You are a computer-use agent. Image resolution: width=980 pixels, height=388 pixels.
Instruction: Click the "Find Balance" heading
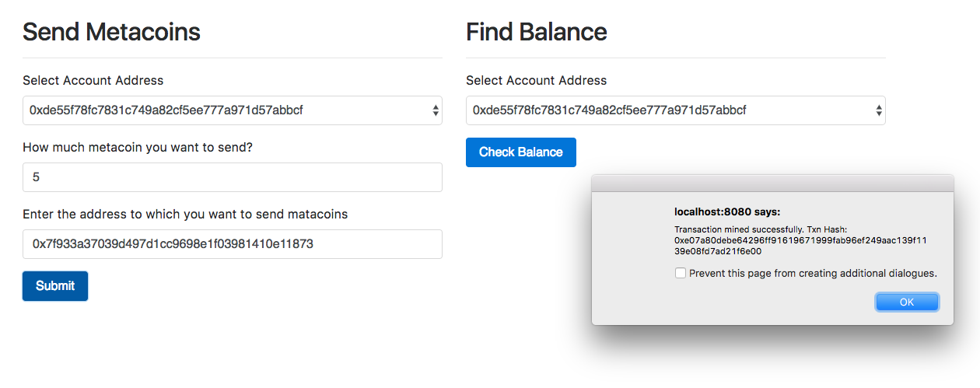(536, 32)
